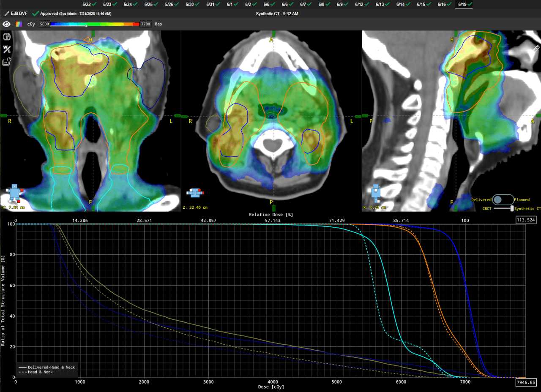Screen dimensions: 541x392
Task: Select the 5/22 fraction tab
Action: coord(90,4)
